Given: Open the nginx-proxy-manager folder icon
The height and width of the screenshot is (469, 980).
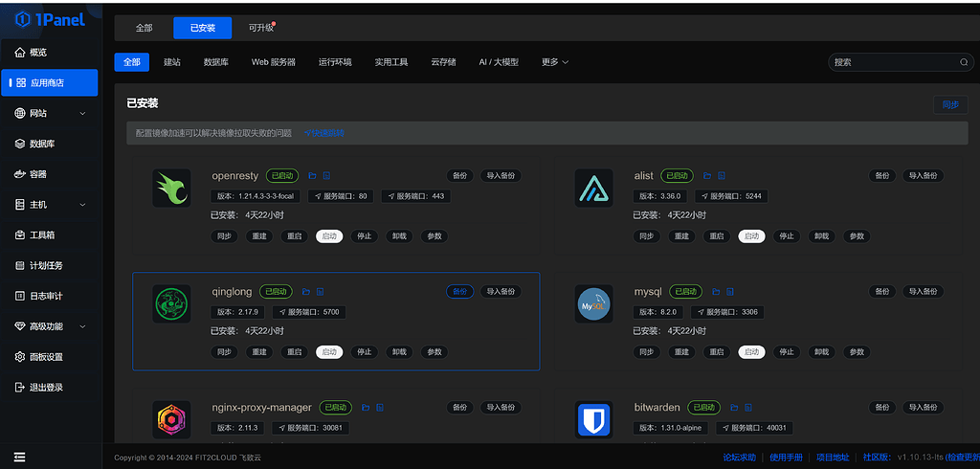Looking at the screenshot, I should 367,408.
